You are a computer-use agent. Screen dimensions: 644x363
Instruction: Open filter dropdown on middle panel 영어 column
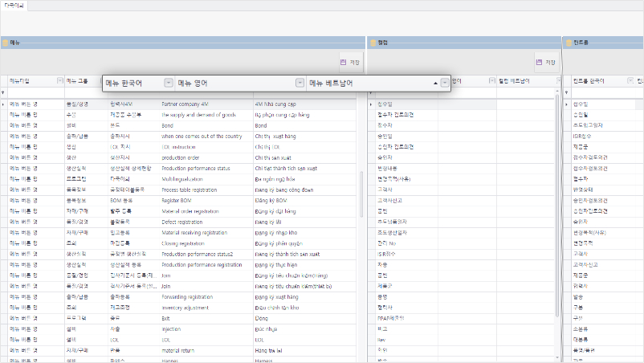pos(491,80)
